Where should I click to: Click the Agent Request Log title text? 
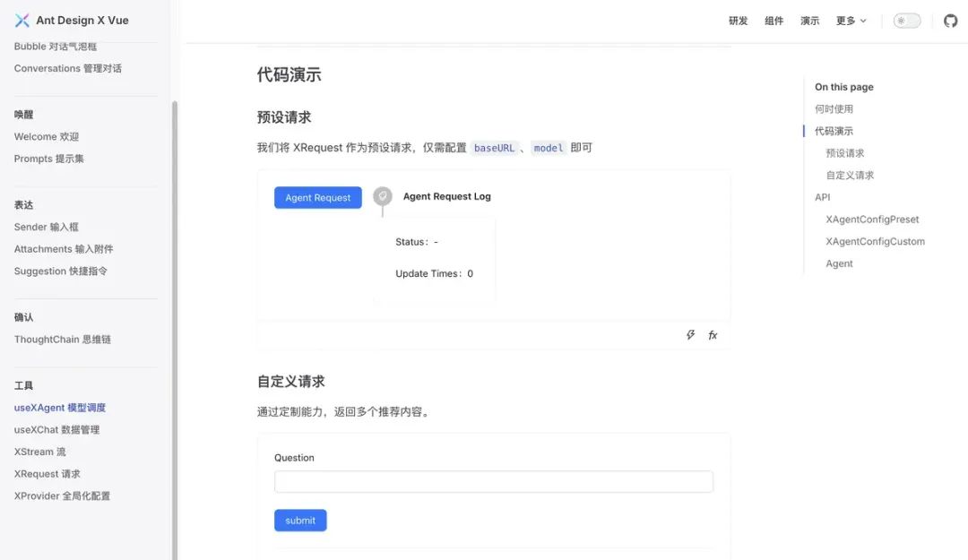(447, 196)
